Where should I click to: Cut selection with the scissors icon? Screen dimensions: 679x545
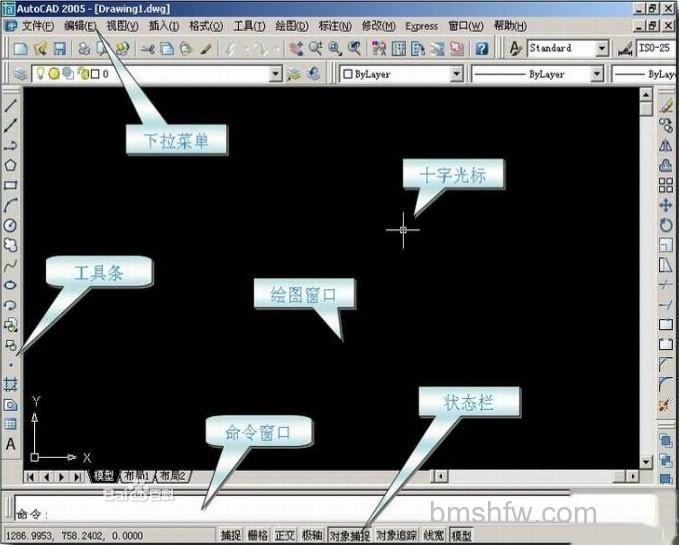point(147,48)
